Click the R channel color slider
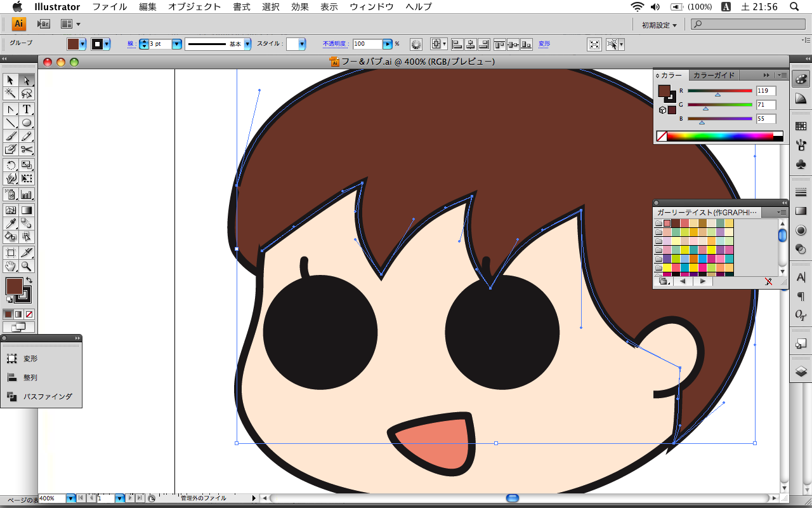 [719, 91]
